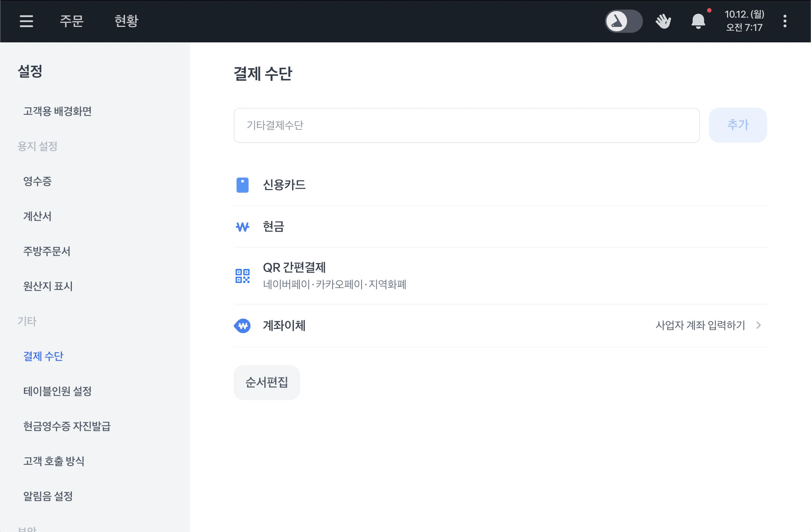The width and height of the screenshot is (811, 532).
Task: Go to the 주문 tab
Action: pos(72,21)
